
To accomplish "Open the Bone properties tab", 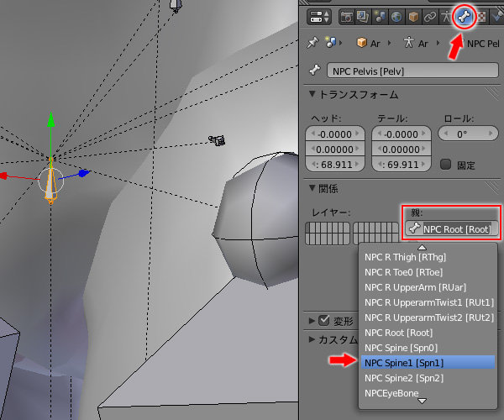I will (x=464, y=17).
